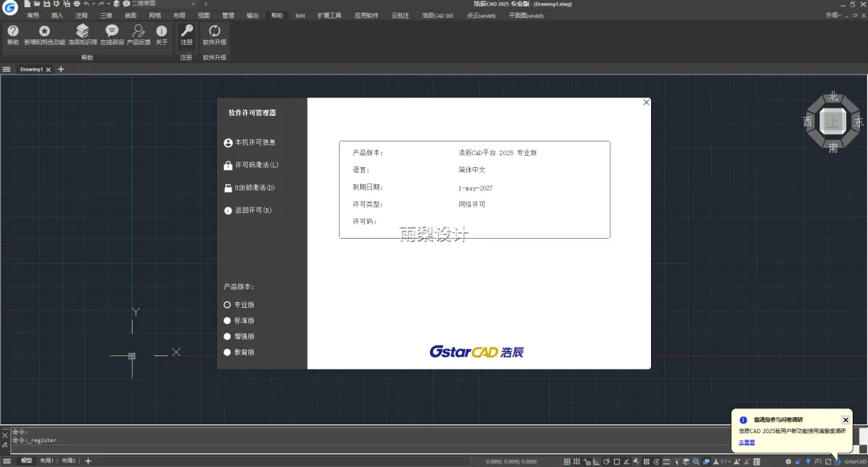The width and height of the screenshot is (868, 467).
Task: Expand the redo history dropdown arrow
Action: click(x=108, y=3)
